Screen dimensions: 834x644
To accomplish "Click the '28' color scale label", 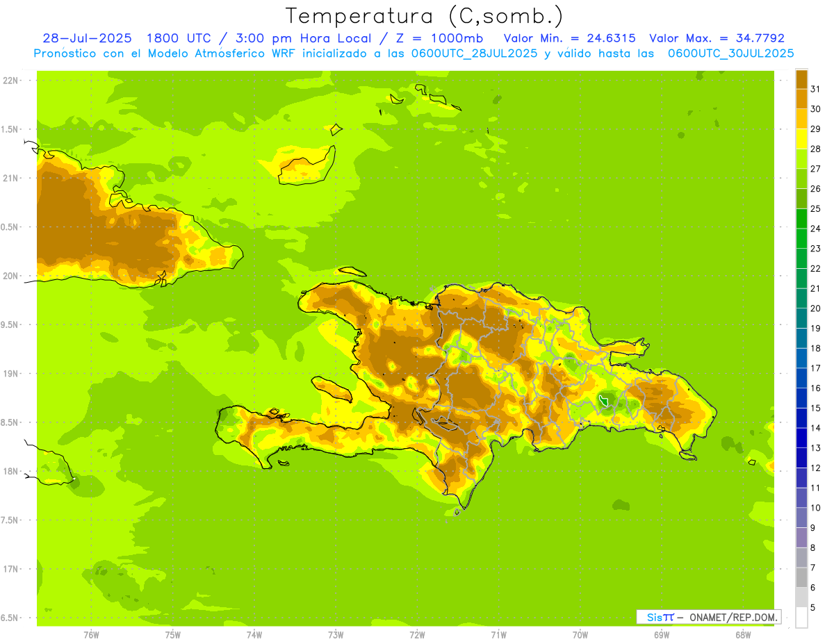I will [815, 149].
